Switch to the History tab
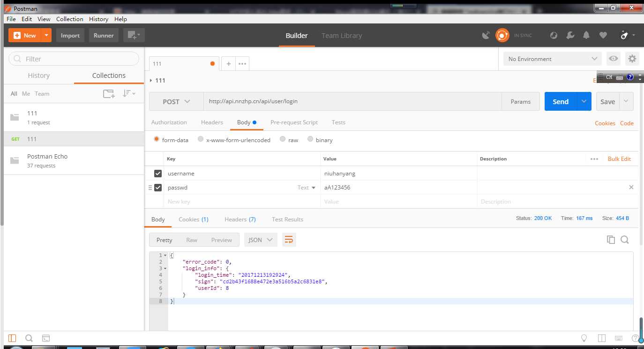 tap(39, 76)
